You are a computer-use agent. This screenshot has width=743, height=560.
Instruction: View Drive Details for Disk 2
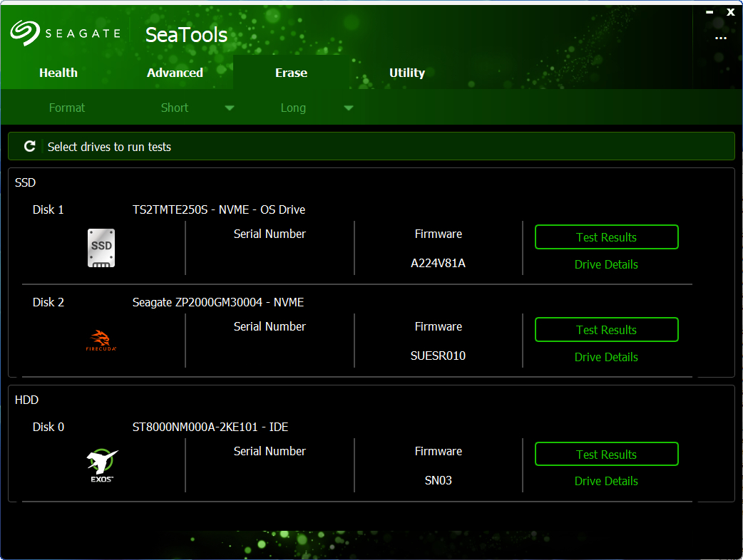[x=606, y=357]
